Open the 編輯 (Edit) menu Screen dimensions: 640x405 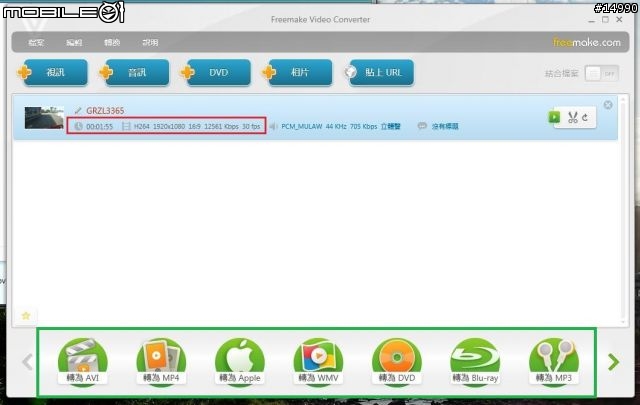pyautogui.click(x=74, y=42)
